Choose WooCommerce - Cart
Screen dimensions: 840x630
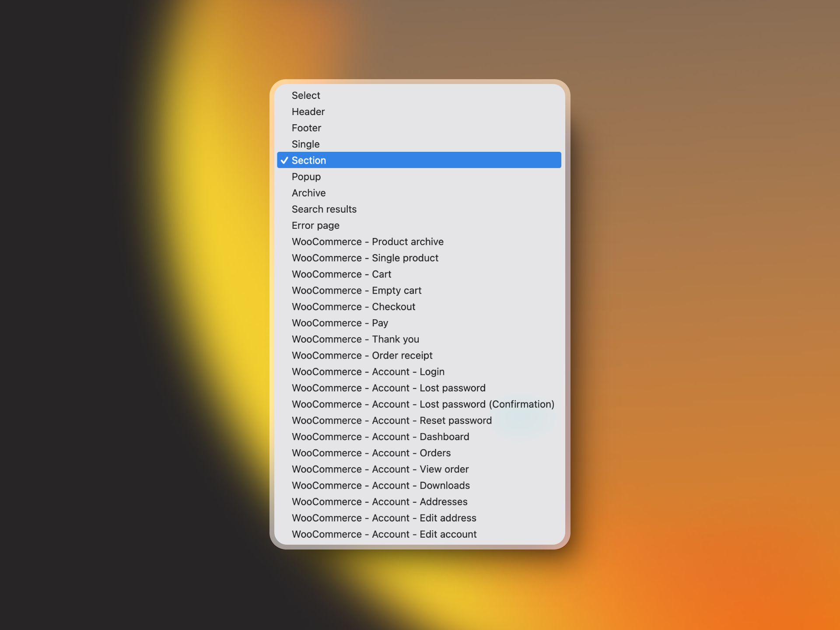[x=419, y=274]
